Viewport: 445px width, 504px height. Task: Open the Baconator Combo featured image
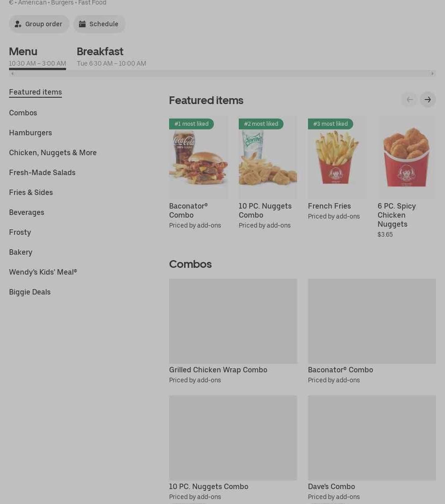click(198, 157)
